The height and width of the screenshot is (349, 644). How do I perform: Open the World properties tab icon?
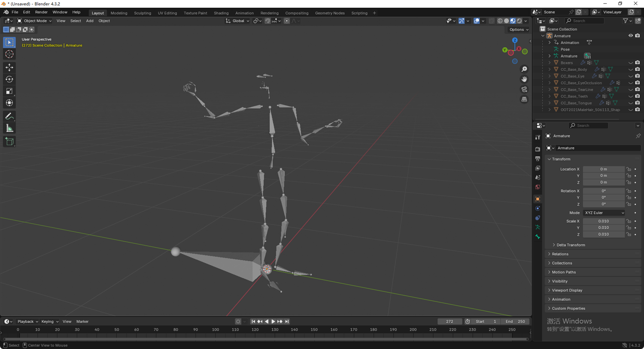pyautogui.click(x=538, y=187)
